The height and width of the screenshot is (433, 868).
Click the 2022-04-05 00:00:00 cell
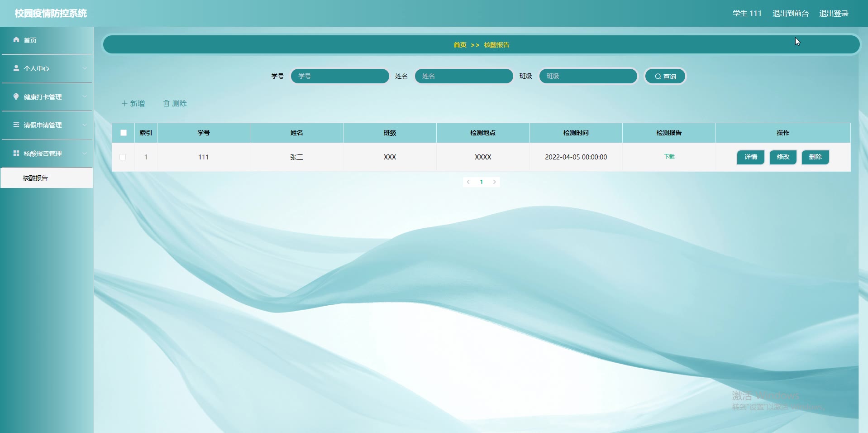tap(576, 157)
